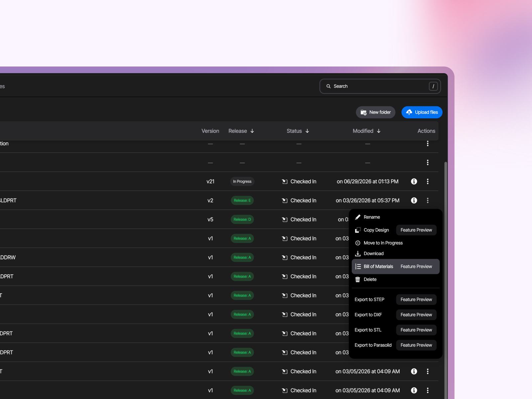Choose Rename from context menu
Image resolution: width=532 pixels, height=399 pixels.
point(396,217)
